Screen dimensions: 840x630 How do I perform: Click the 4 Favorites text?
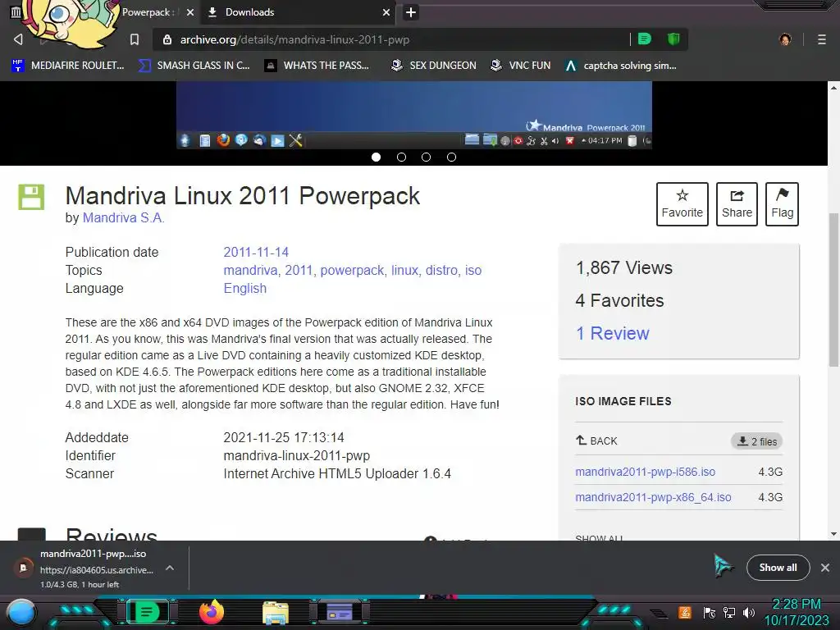click(619, 300)
